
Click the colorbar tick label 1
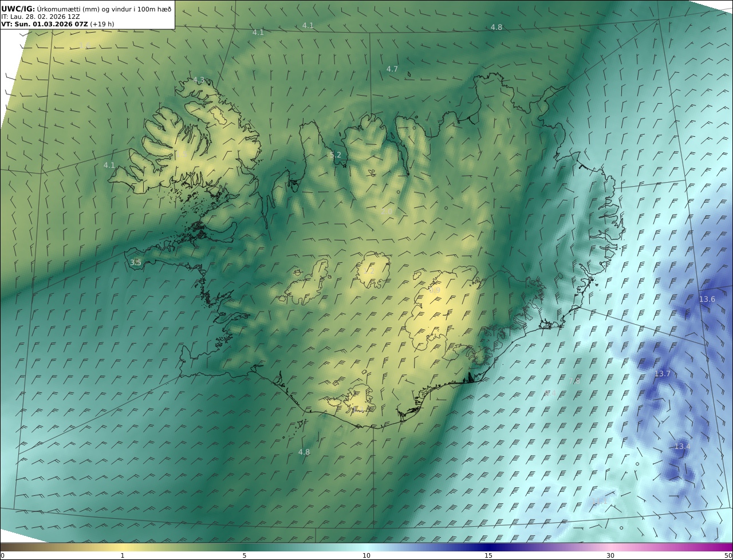[123, 556]
